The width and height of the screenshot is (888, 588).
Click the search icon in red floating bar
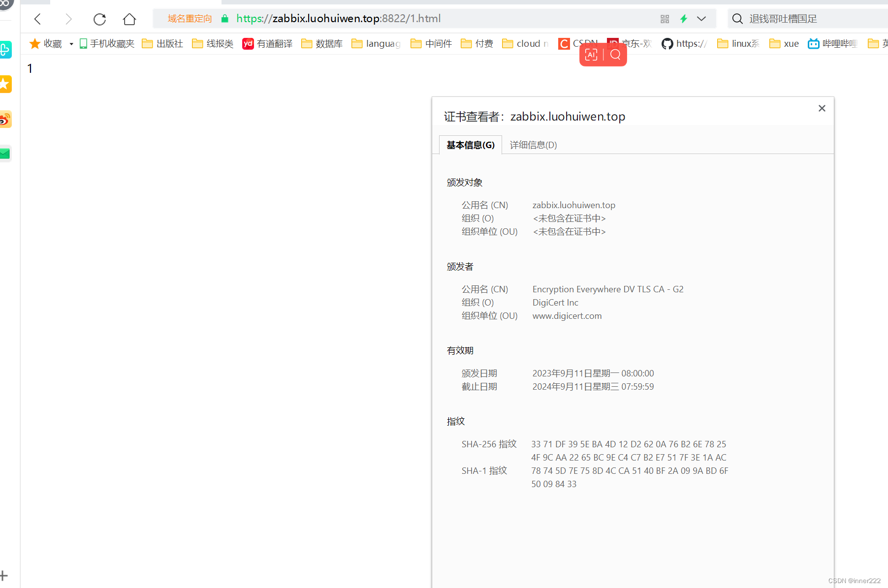coord(615,55)
